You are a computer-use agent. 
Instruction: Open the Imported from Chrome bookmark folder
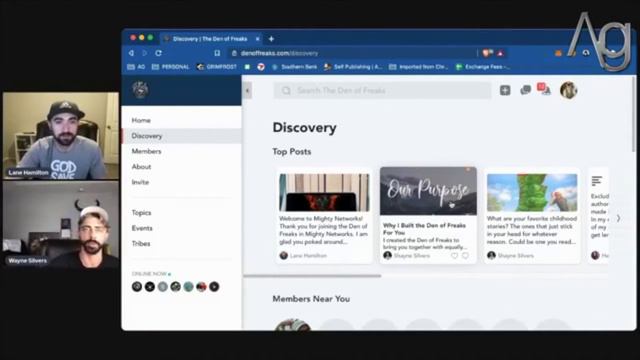click(418, 67)
